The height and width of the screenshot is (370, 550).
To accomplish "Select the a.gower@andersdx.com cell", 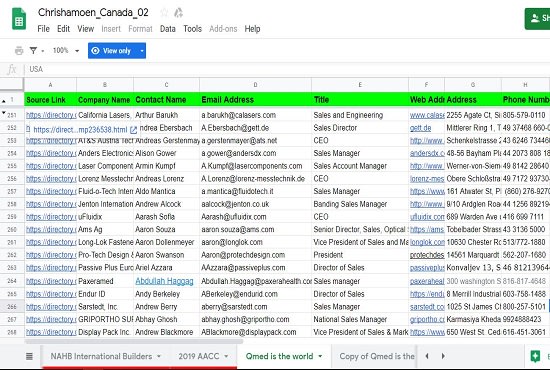I will [x=255, y=153].
